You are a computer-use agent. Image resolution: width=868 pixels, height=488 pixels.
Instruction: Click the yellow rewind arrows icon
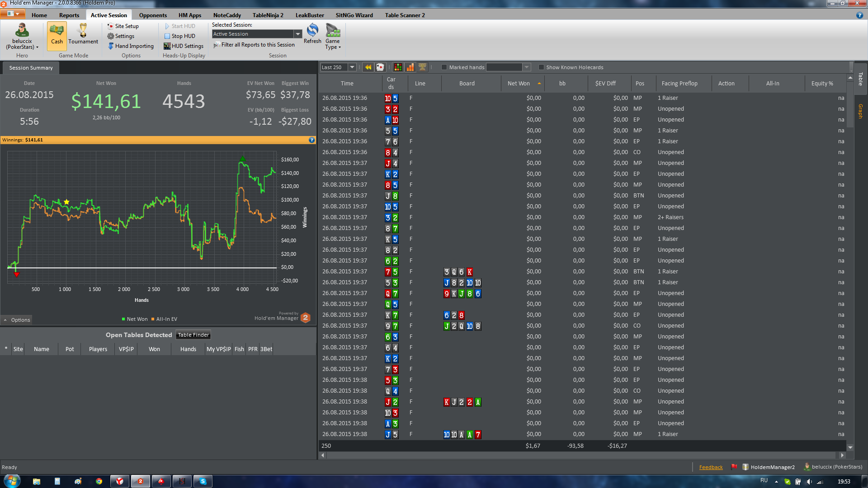click(368, 67)
